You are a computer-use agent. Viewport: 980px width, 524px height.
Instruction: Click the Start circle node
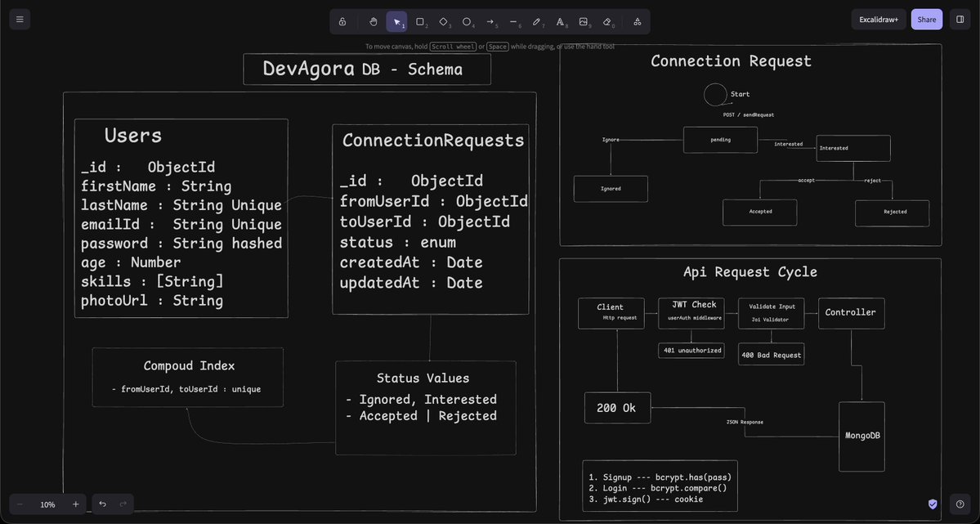715,95
